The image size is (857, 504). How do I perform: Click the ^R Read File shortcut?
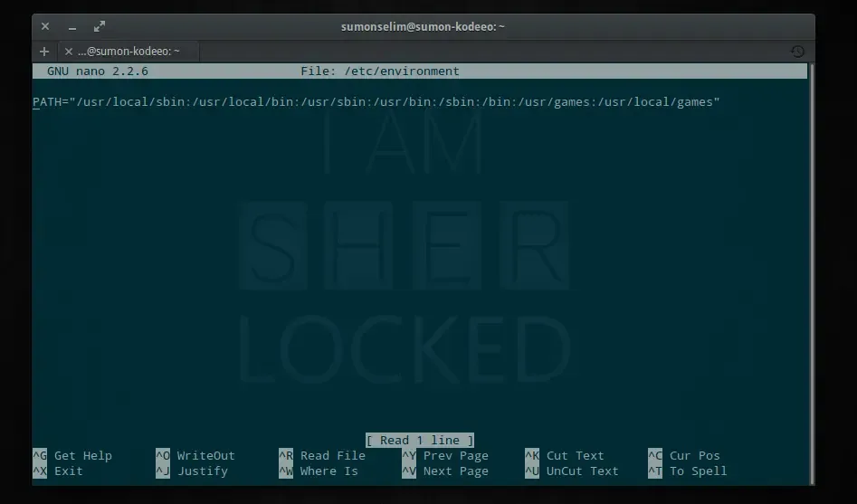pyautogui.click(x=322, y=455)
